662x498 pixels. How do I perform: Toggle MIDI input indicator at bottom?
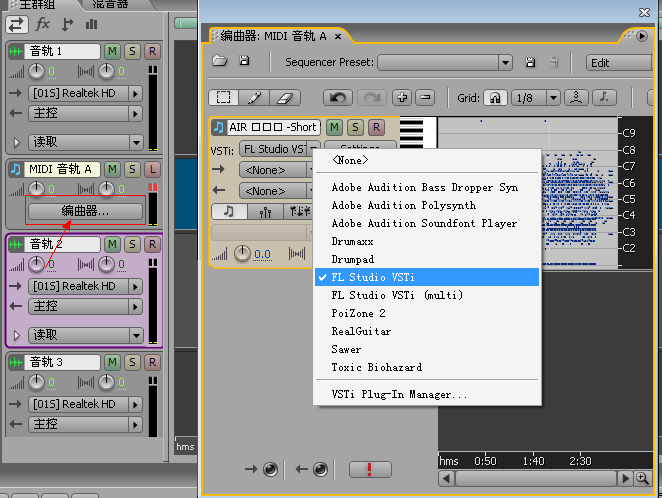click(270, 469)
